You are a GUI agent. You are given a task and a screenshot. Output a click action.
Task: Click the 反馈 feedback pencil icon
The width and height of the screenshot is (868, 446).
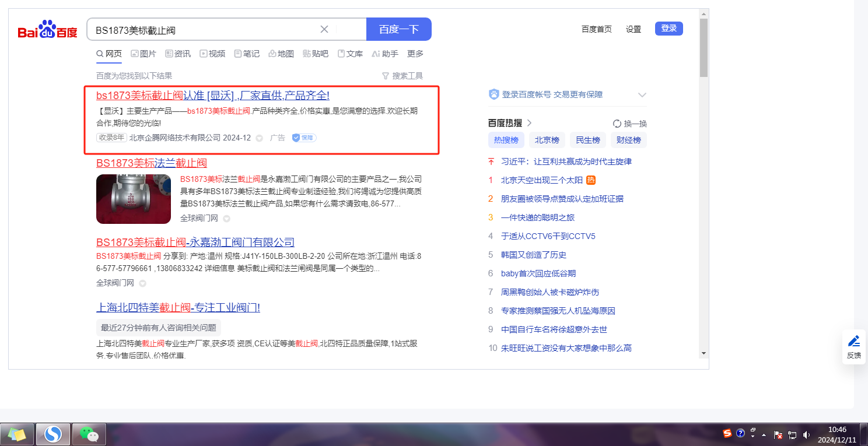click(x=853, y=341)
